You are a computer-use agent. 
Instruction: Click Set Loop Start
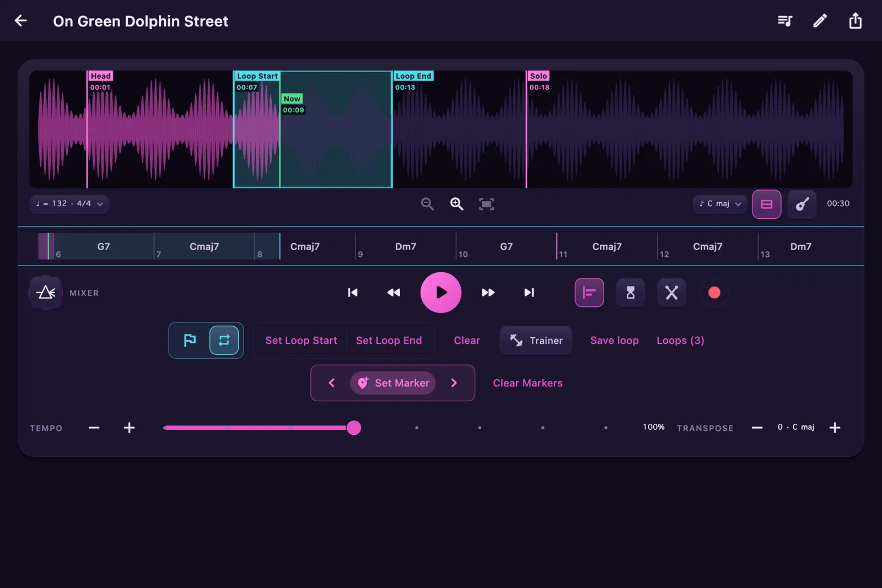tap(301, 341)
